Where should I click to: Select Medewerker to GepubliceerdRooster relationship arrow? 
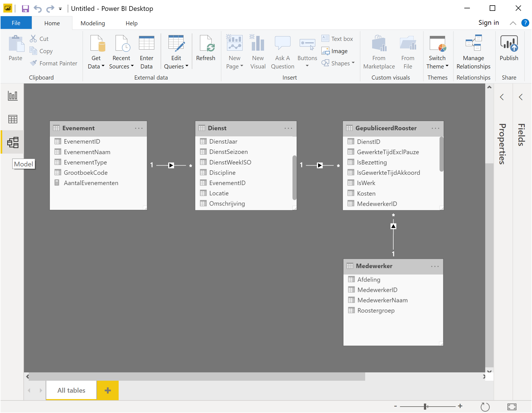point(393,226)
